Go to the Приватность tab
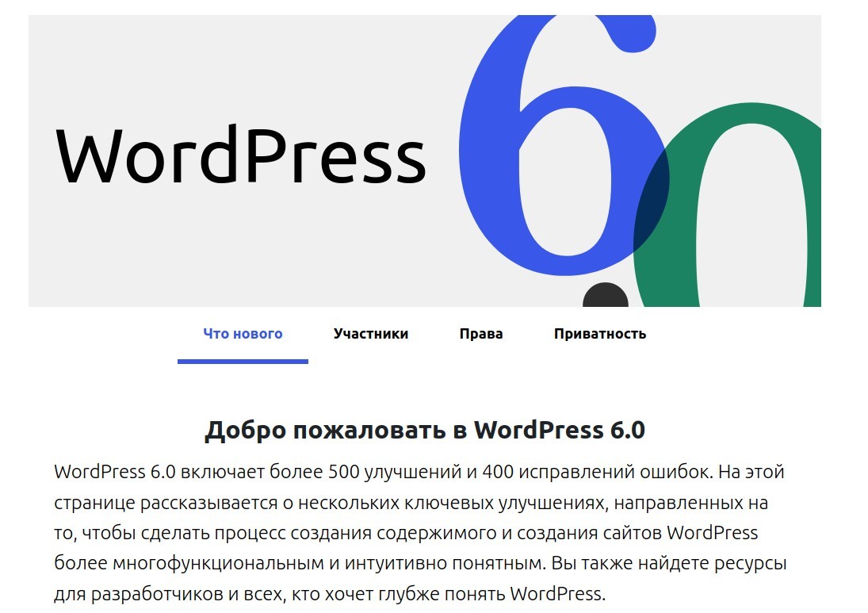The image size is (868, 613). pyautogui.click(x=600, y=334)
